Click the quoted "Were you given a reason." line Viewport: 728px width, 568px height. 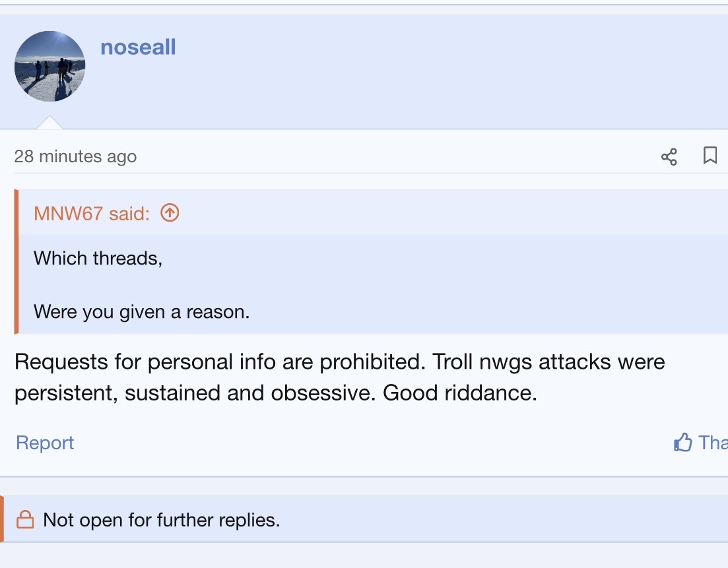pyautogui.click(x=141, y=311)
